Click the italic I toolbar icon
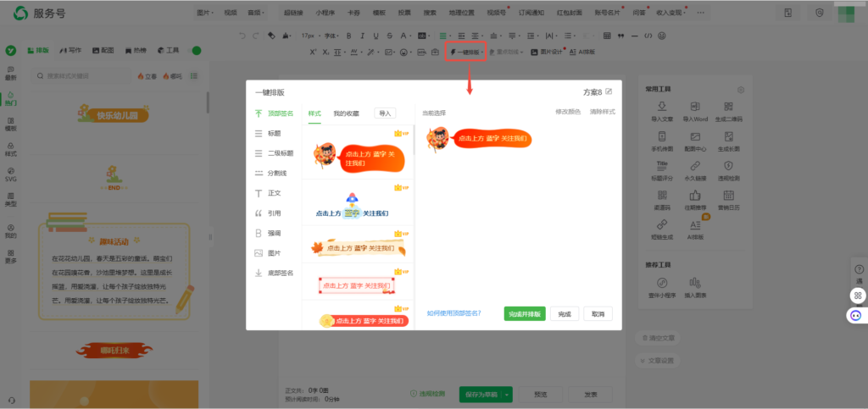Image resolution: width=868 pixels, height=409 pixels. (363, 36)
